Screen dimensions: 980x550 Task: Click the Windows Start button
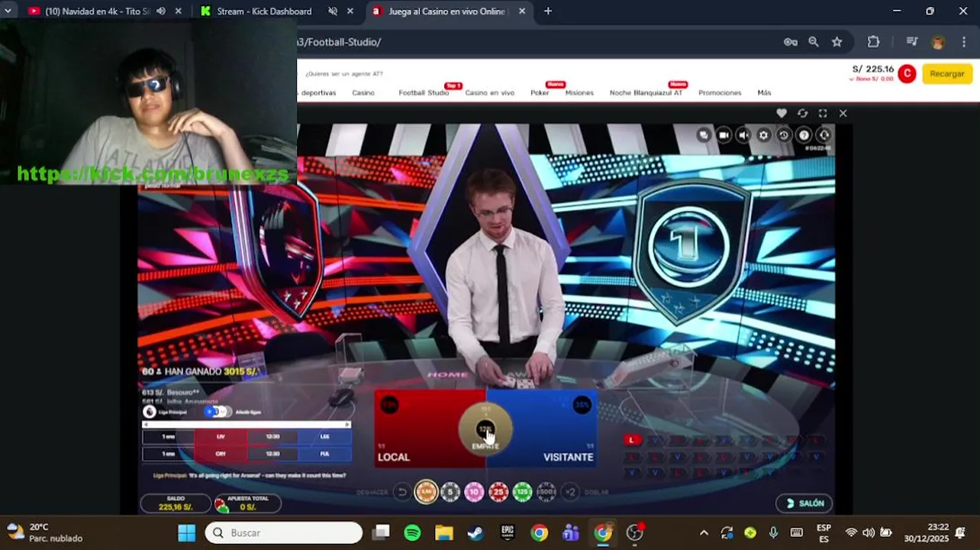[x=187, y=532]
